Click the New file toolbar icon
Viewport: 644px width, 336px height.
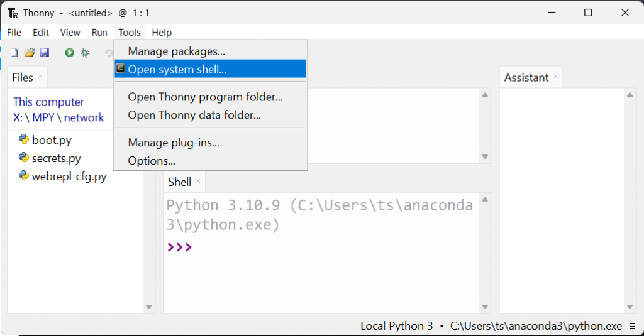[14, 53]
